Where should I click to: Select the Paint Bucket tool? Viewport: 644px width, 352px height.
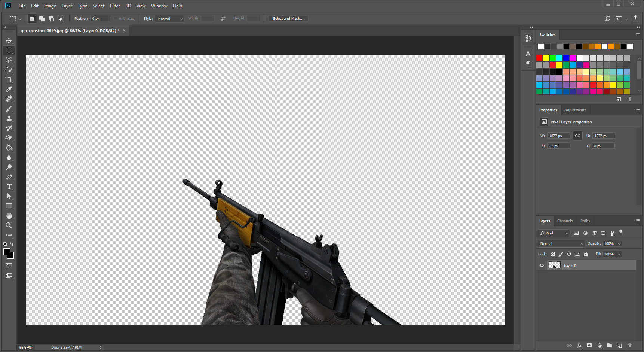9,148
